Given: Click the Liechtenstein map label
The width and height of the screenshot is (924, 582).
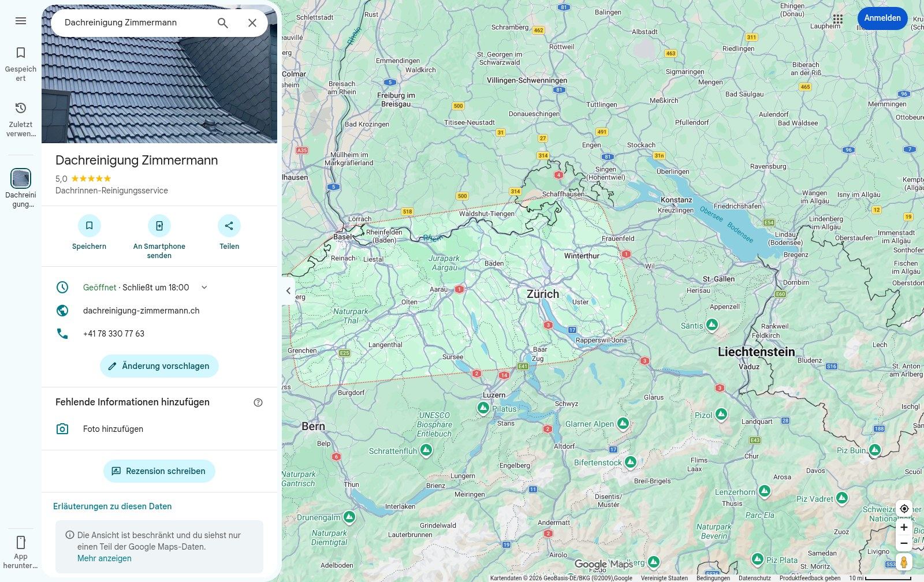Looking at the screenshot, I should [757, 352].
